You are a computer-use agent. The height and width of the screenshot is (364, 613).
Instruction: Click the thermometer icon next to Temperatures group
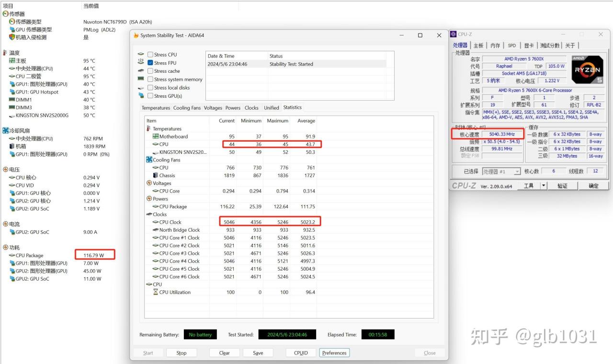(148, 129)
